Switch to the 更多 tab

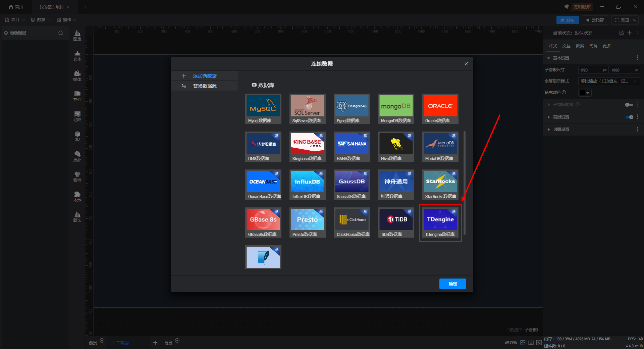point(607,46)
